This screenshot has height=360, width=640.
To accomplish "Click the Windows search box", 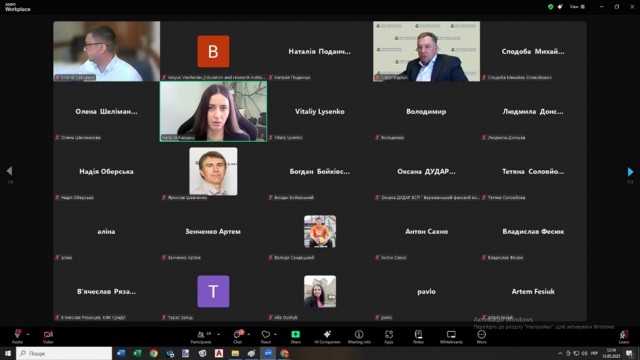I will (x=64, y=353).
